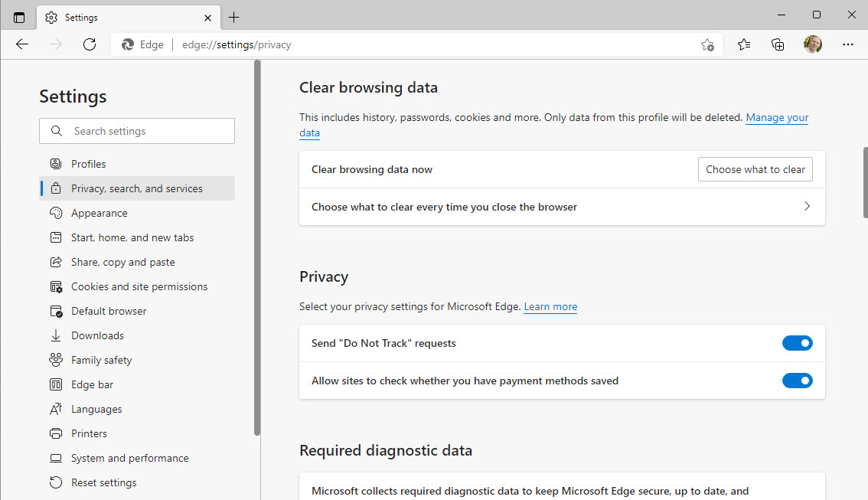Open the Learn more privacy link

coord(550,306)
